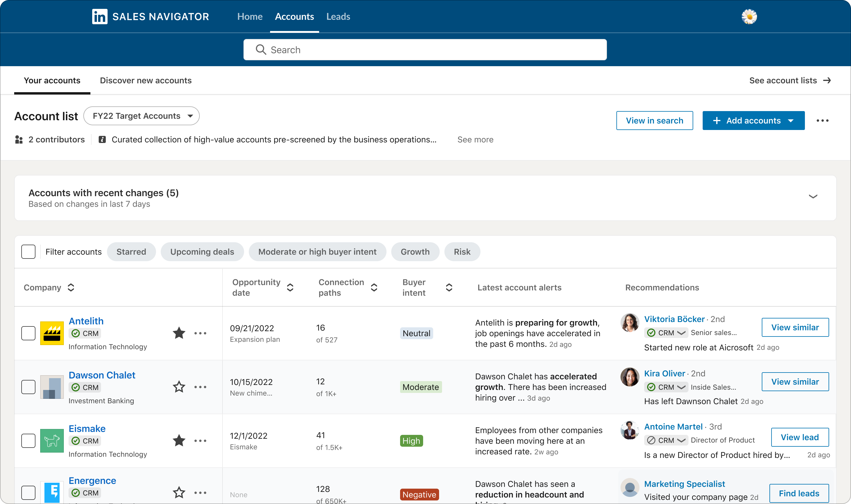Click the High buyer intent badge
851x504 pixels.
(x=411, y=441)
